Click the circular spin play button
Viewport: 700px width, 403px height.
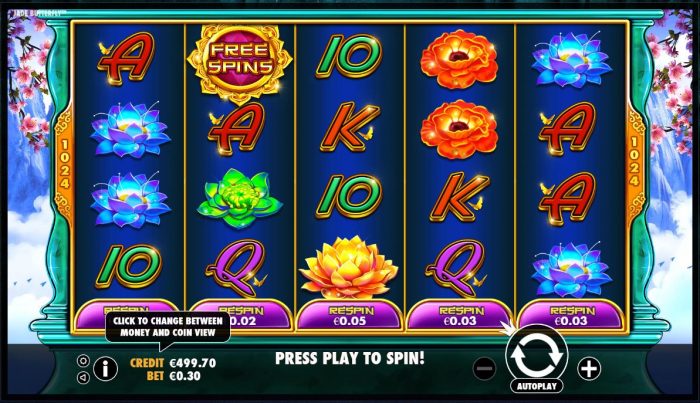[x=536, y=356]
